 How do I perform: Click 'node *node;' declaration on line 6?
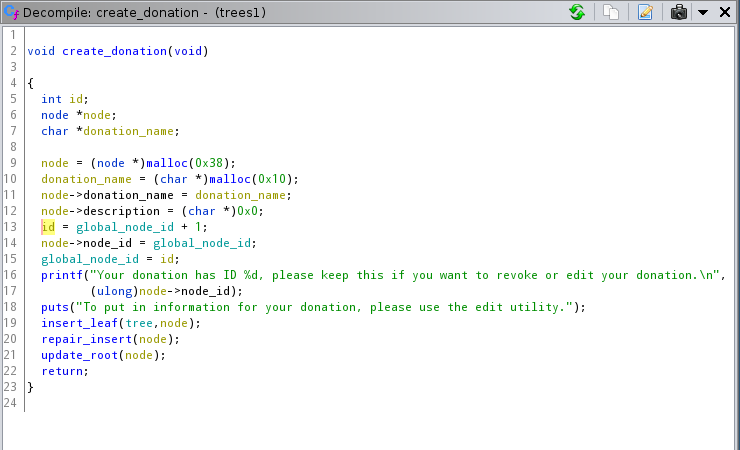pyautogui.click(x=97, y=115)
